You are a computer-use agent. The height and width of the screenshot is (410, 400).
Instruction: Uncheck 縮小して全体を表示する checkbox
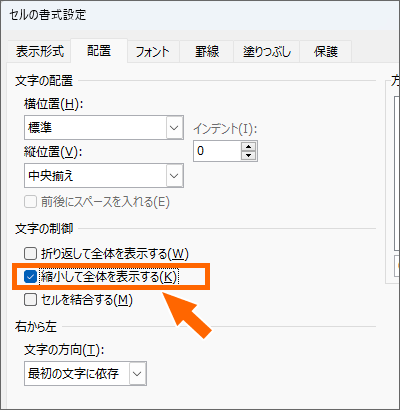tap(30, 277)
